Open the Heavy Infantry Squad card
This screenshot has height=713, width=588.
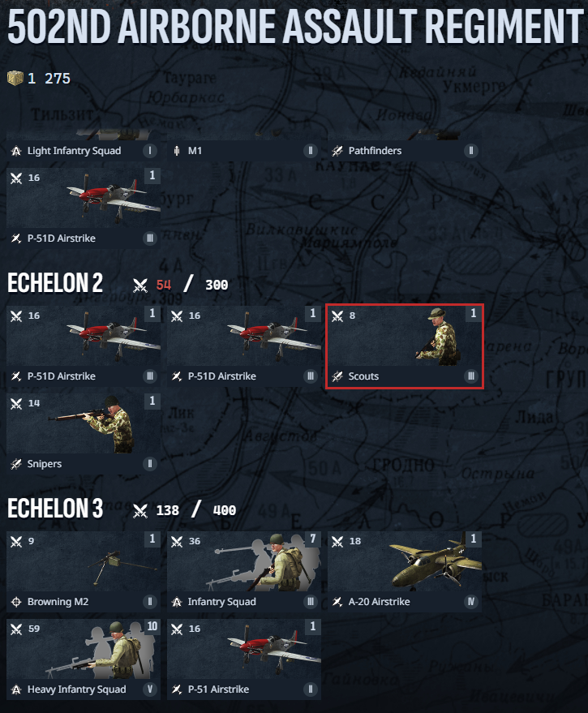[x=84, y=659]
